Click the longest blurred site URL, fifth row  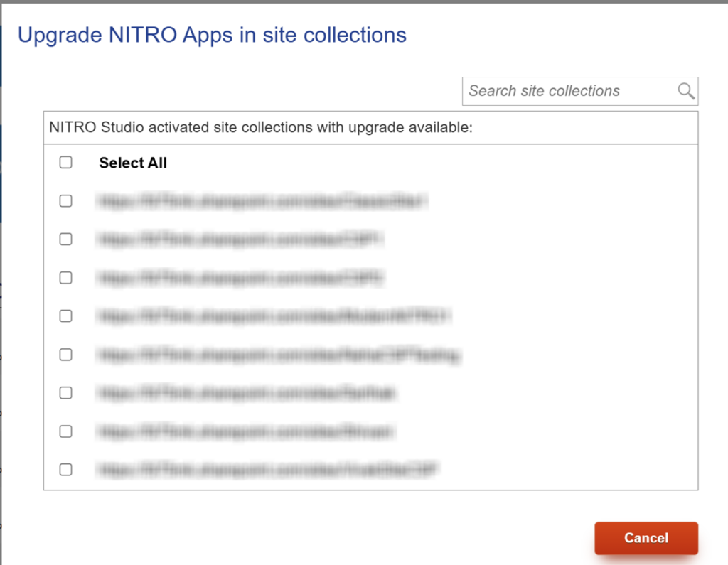point(279,355)
